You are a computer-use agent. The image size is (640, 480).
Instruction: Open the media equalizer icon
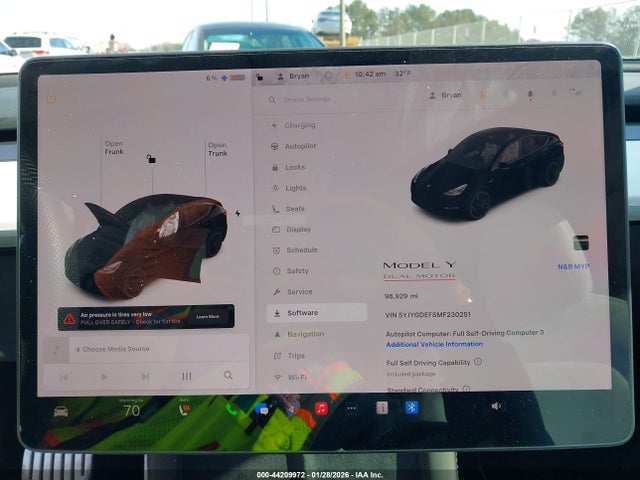click(187, 376)
